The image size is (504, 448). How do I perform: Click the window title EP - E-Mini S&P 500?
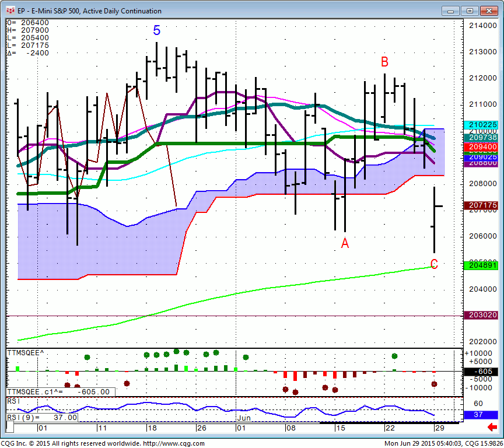89,11
